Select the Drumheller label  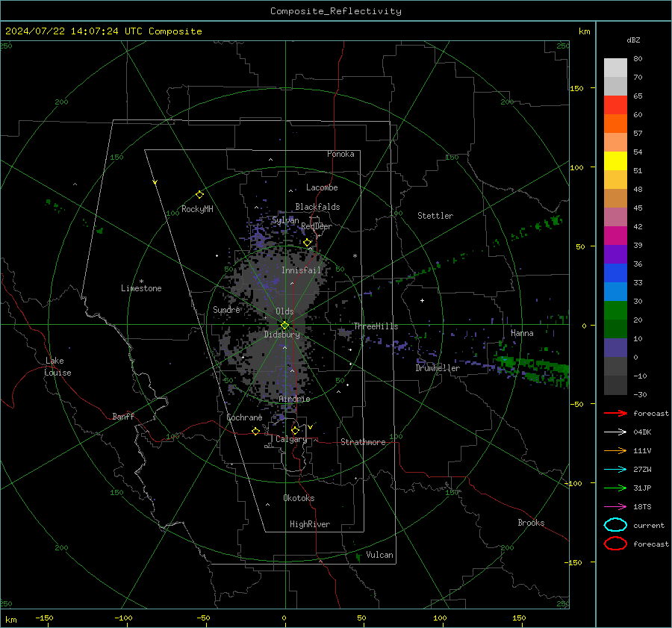tap(438, 368)
